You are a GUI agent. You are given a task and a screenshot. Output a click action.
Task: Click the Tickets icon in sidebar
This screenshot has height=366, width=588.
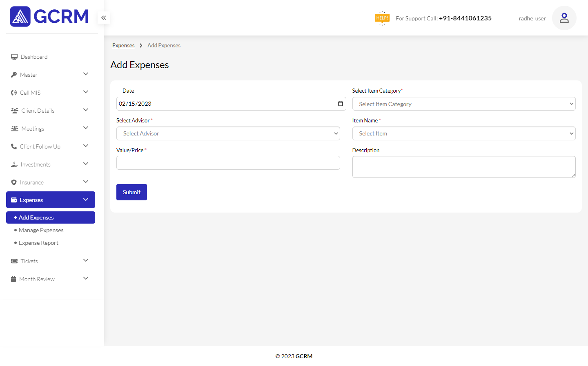14,261
